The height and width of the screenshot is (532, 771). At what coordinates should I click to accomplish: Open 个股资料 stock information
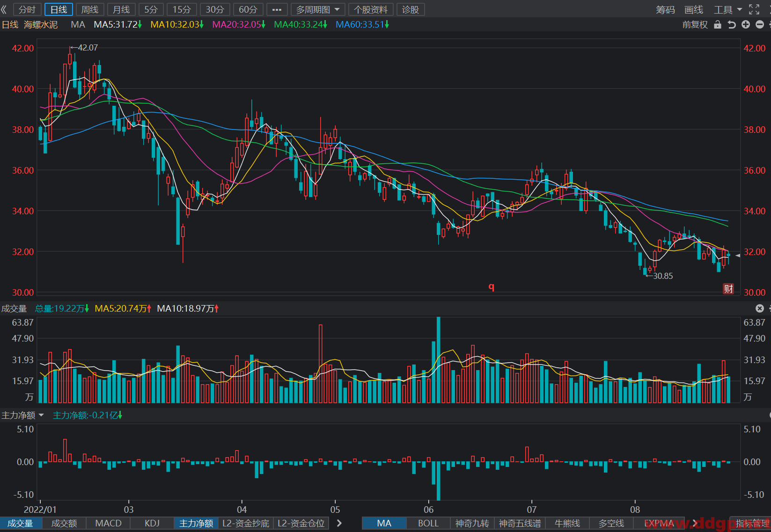371,9
